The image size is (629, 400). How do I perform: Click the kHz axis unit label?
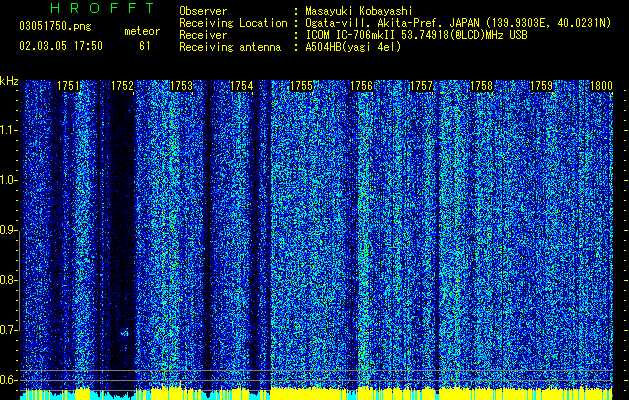pyautogui.click(x=9, y=81)
